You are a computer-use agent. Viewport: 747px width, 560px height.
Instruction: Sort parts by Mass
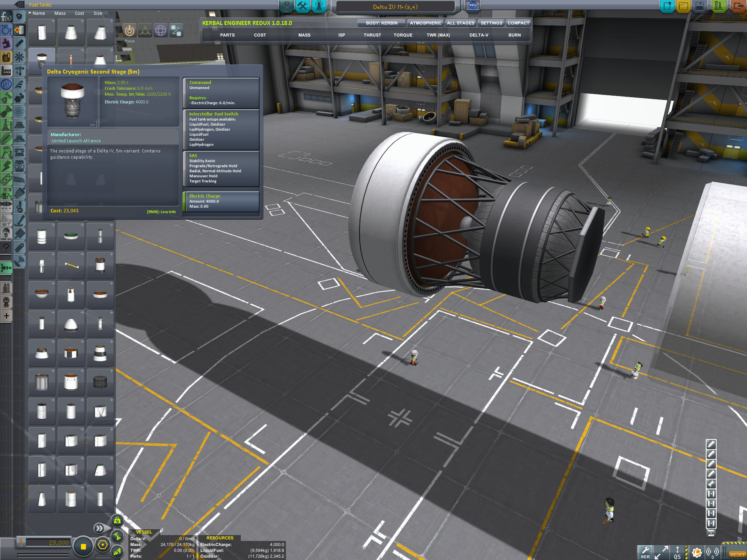point(60,13)
